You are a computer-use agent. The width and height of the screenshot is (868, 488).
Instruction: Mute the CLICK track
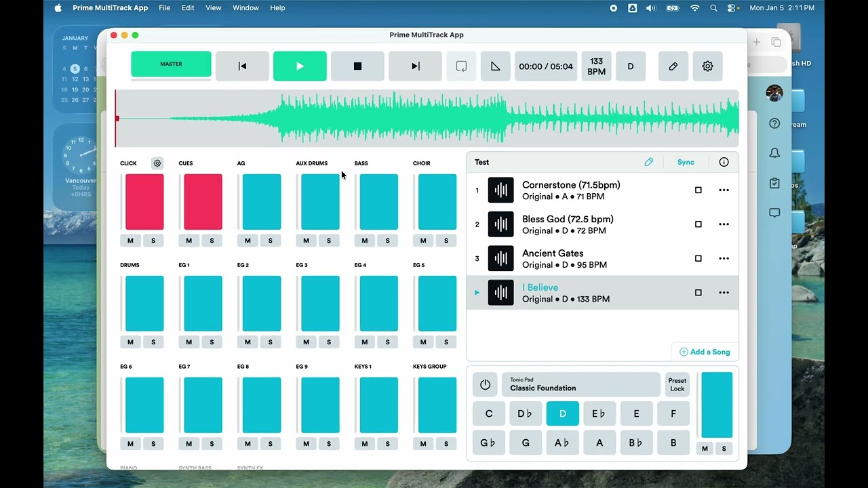point(130,241)
